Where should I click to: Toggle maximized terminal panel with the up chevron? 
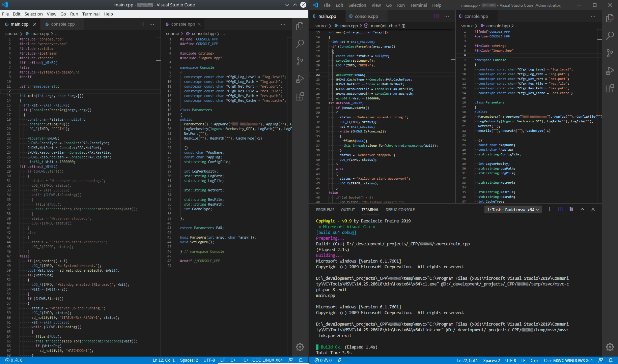tap(582, 209)
